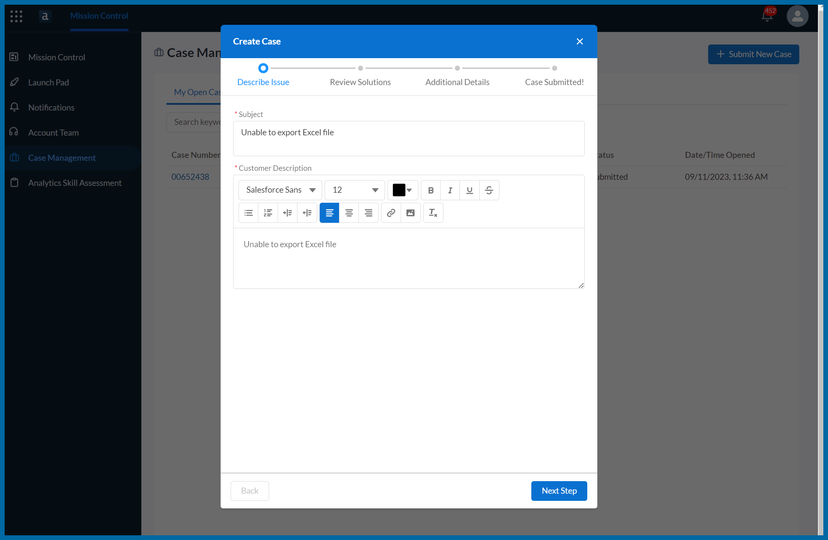Image resolution: width=828 pixels, height=540 pixels.
Task: Click the Date/Time Opened column header
Action: [719, 155]
